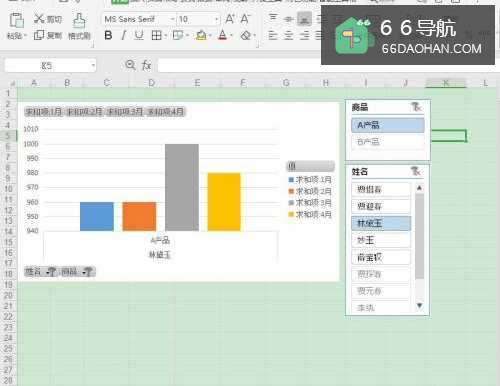The height and width of the screenshot is (386, 500).
Task: Clear the filter on the 商品 slicer
Action: [416, 107]
